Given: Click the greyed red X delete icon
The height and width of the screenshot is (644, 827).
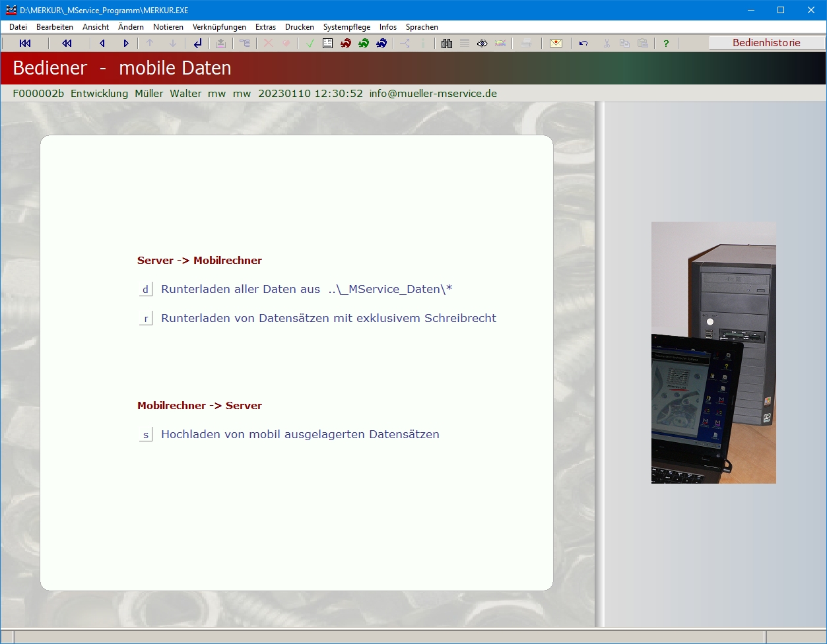Looking at the screenshot, I should (x=268, y=44).
